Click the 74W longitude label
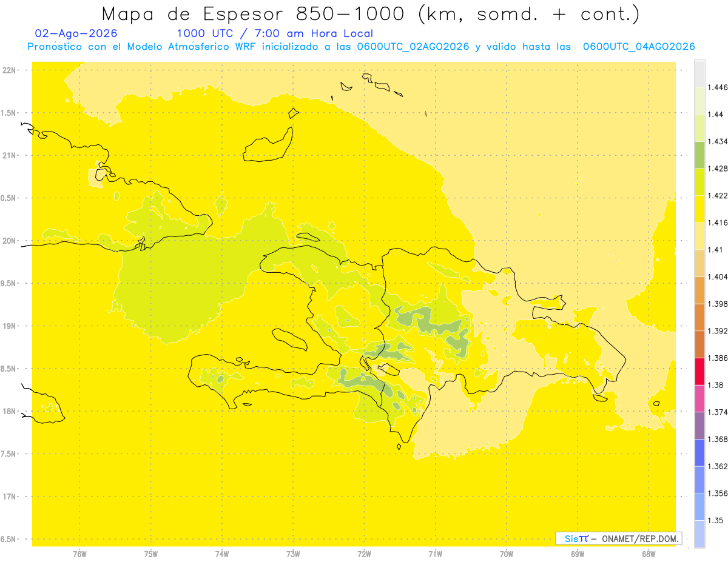The image size is (728, 562). [x=222, y=554]
